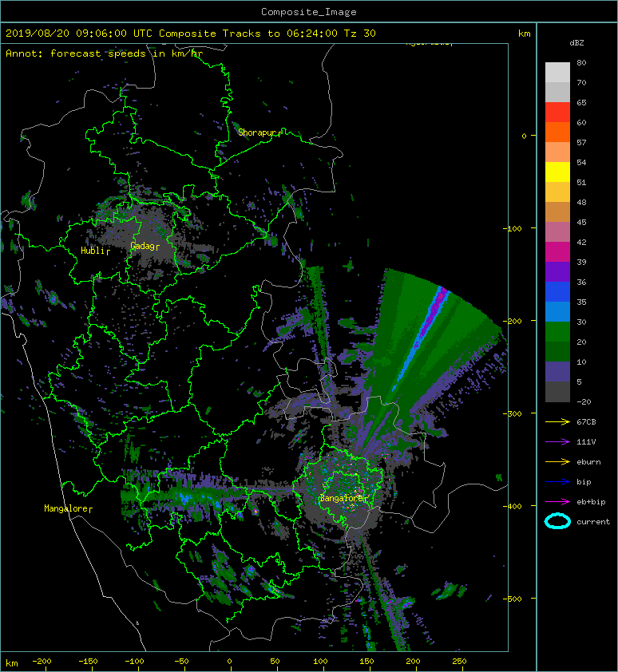This screenshot has width=618, height=672.
Task: Pick the magenta band in the dBZ scale
Action: click(x=557, y=252)
